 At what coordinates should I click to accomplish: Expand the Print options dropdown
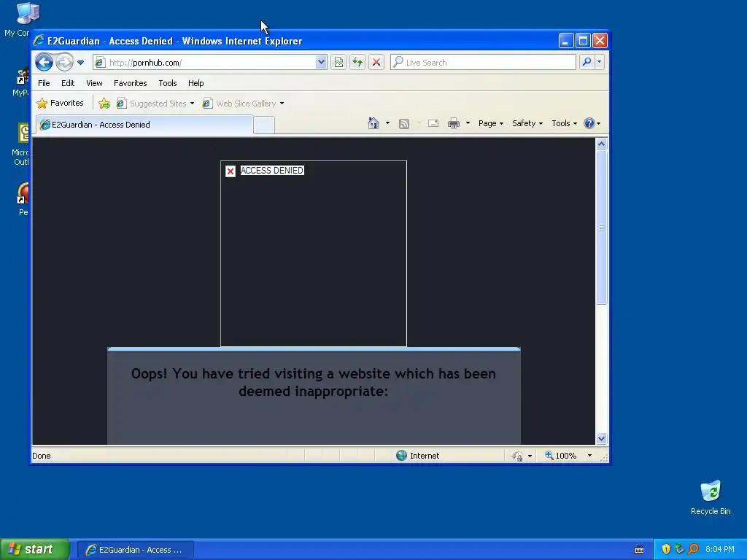pyautogui.click(x=468, y=123)
